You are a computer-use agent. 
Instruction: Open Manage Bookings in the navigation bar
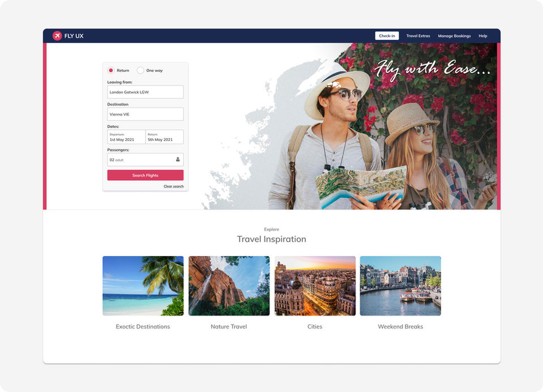click(x=454, y=36)
